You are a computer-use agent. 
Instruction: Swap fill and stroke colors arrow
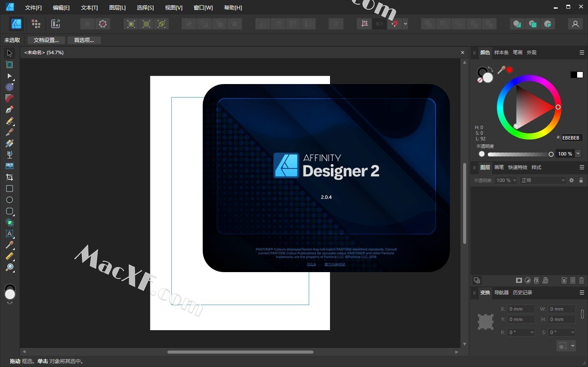coord(490,69)
